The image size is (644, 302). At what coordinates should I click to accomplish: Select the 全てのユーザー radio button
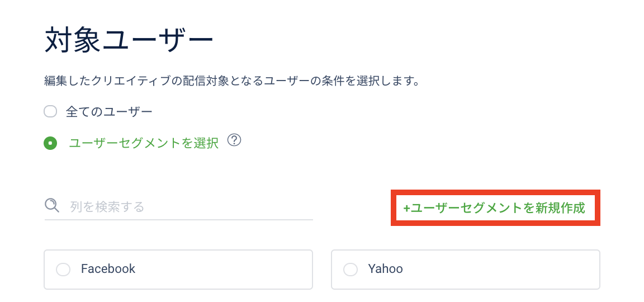coord(50,111)
